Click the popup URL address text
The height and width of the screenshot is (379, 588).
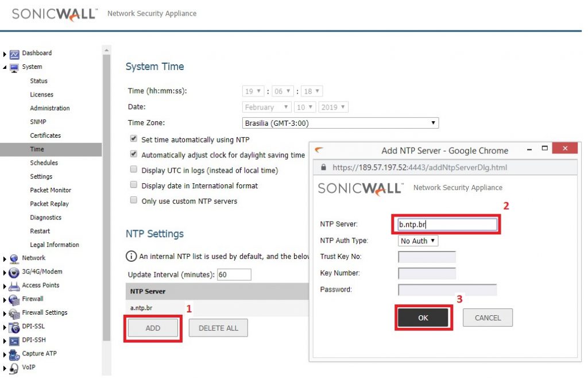click(420, 168)
